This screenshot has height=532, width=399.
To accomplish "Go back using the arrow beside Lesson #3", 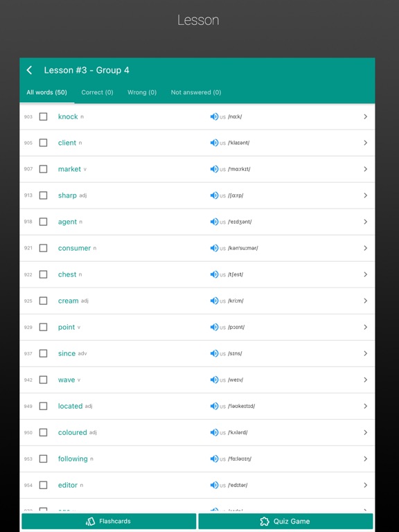I will click(30, 70).
